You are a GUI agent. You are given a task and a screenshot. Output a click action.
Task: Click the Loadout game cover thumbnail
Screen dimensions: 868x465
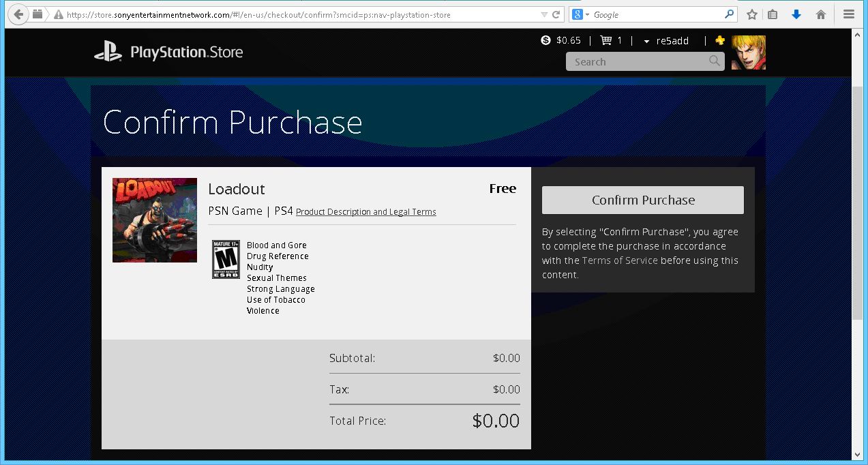click(x=155, y=220)
